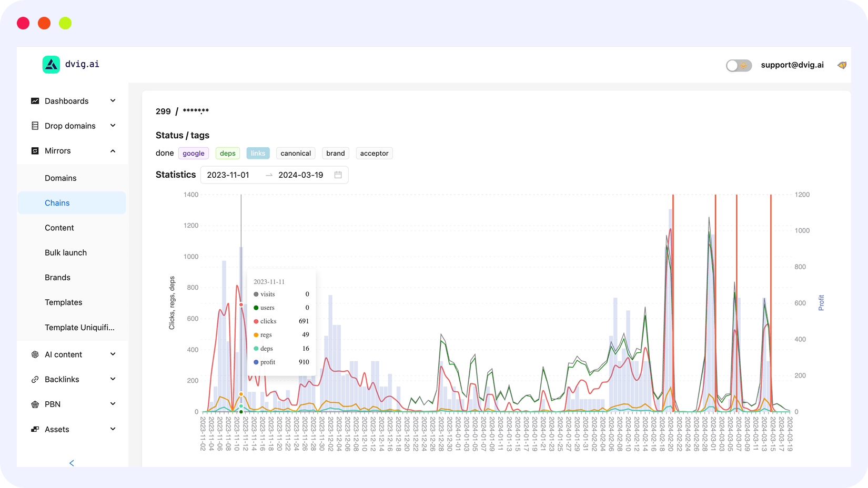The width and height of the screenshot is (868, 488).
Task: Click the dvig.ai logo icon
Action: point(51,65)
